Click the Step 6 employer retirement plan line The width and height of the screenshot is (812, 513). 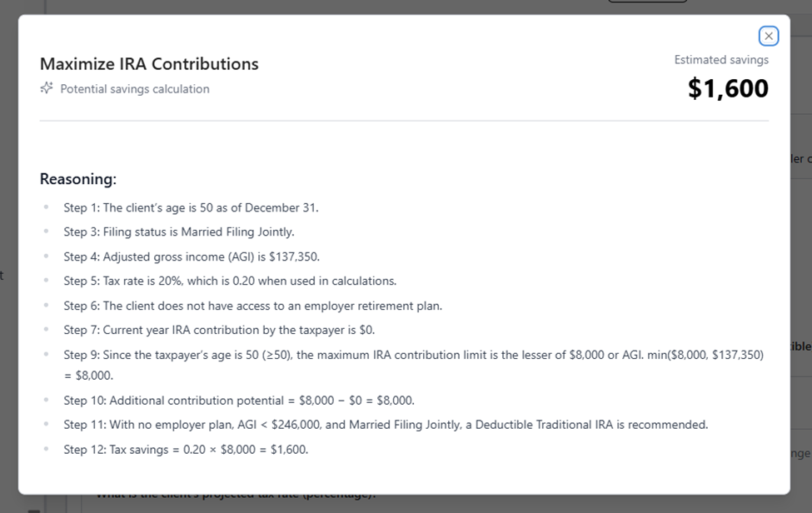(252, 306)
